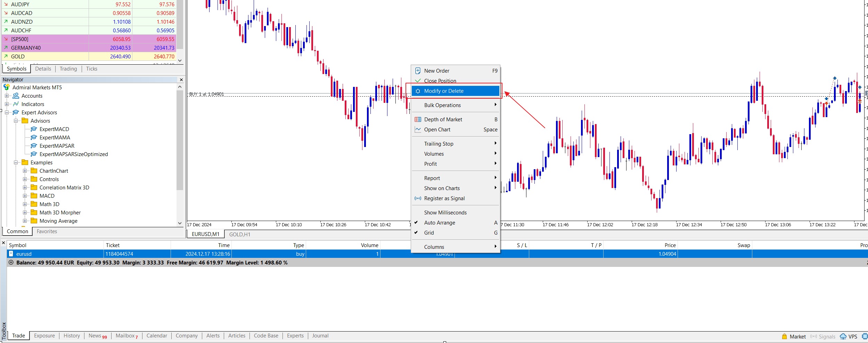Screen dimensions: 868x343
Task: Click the Advisors folder icon
Action: (x=25, y=121)
